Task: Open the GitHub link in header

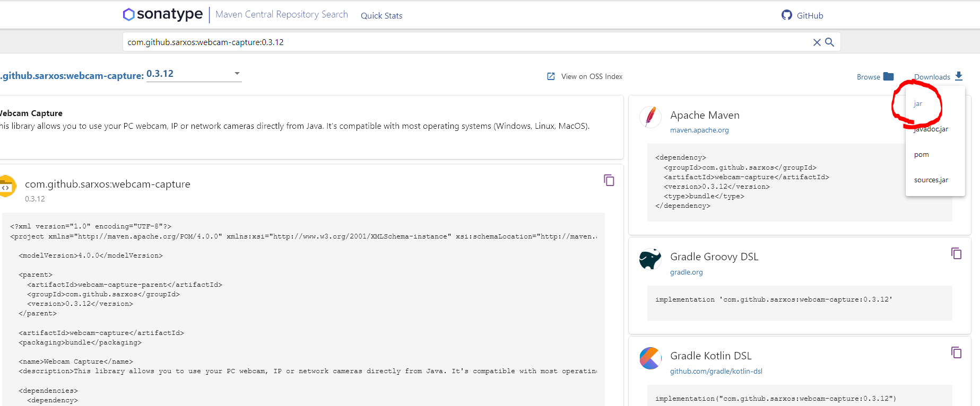Action: (802, 15)
